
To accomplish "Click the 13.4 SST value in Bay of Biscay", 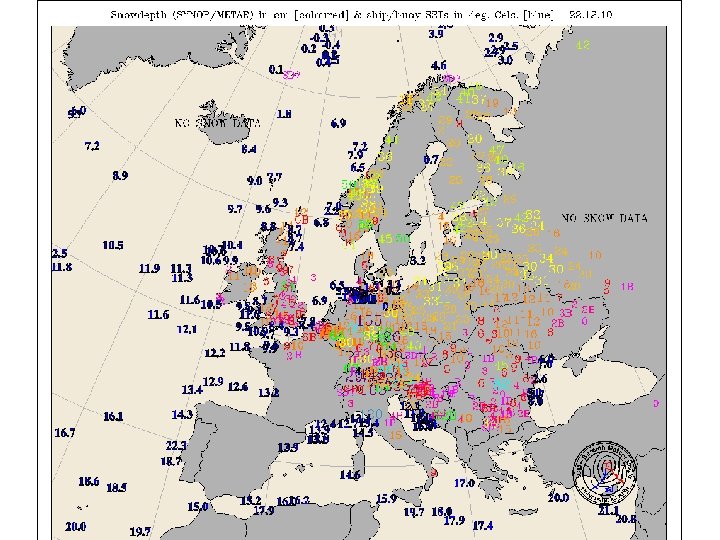I will pyautogui.click(x=192, y=390).
